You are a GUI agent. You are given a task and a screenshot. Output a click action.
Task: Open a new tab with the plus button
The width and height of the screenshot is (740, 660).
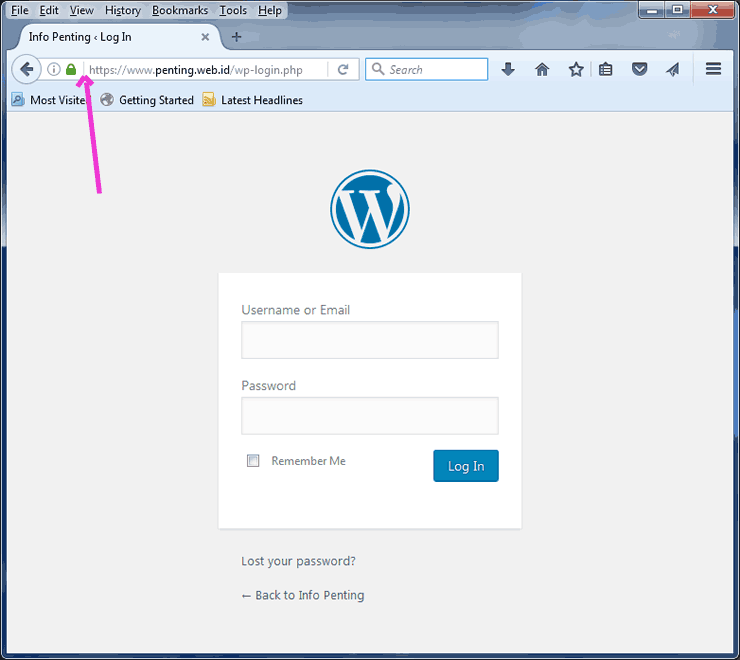(236, 37)
